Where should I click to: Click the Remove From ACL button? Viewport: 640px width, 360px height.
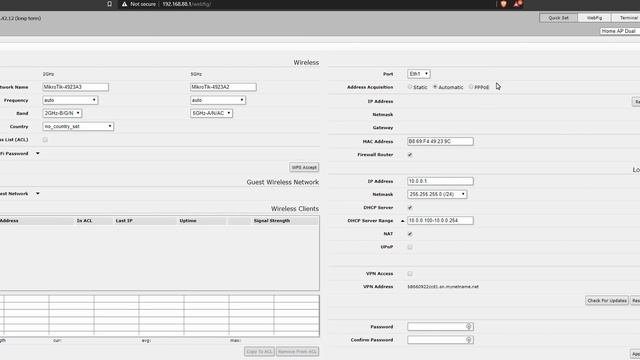tap(297, 351)
